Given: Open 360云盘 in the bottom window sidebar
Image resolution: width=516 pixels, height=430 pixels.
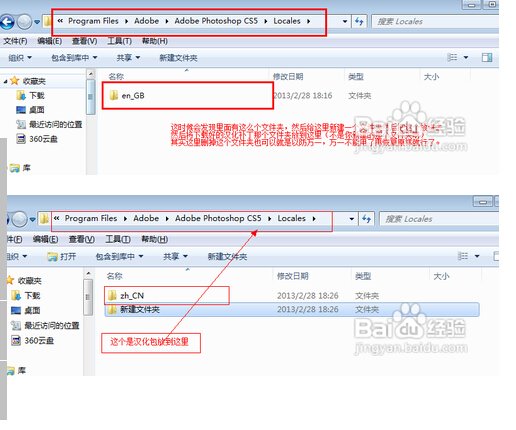Looking at the screenshot, I should tap(33, 340).
